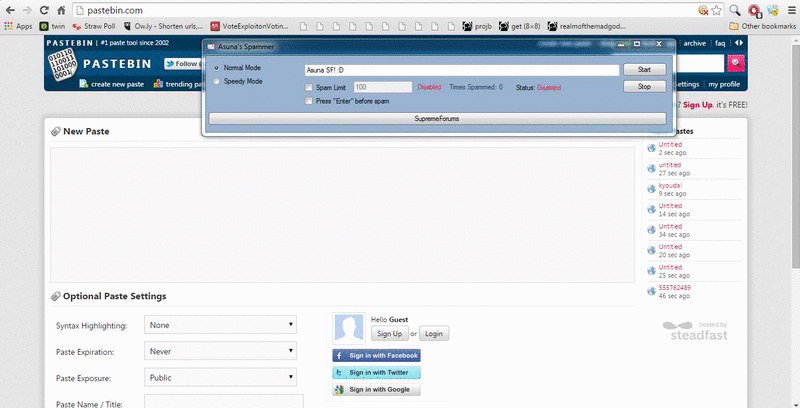Click the address bar showing pastebin.com
The image size is (800, 408).
pos(384,10)
